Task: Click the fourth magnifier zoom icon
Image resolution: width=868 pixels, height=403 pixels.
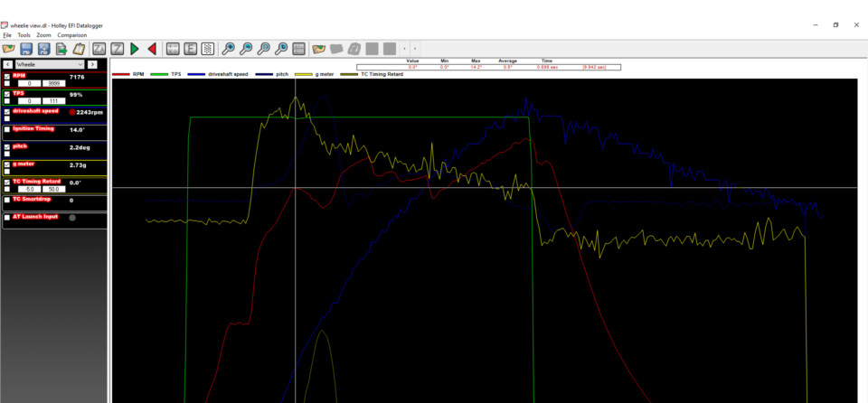Action: [281, 49]
